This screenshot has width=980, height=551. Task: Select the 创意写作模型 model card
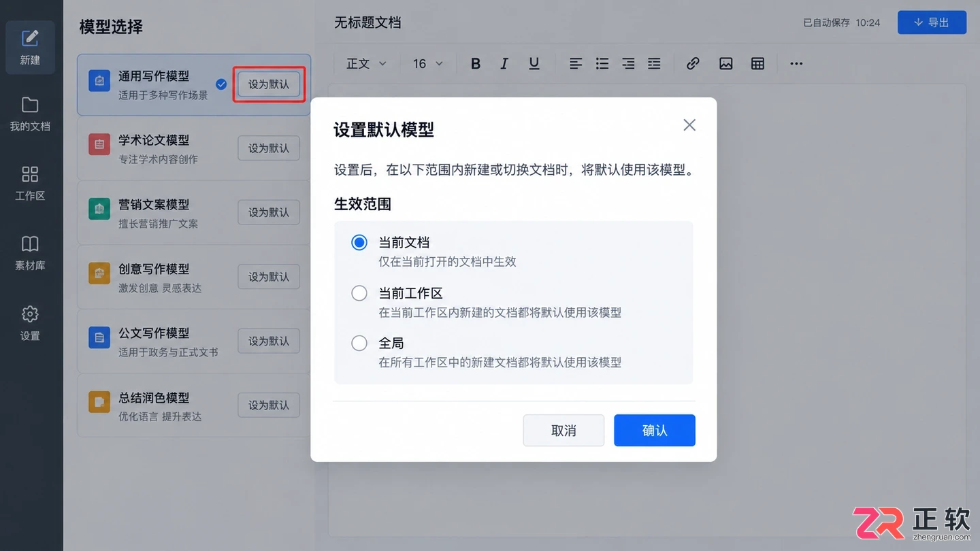coord(194,277)
